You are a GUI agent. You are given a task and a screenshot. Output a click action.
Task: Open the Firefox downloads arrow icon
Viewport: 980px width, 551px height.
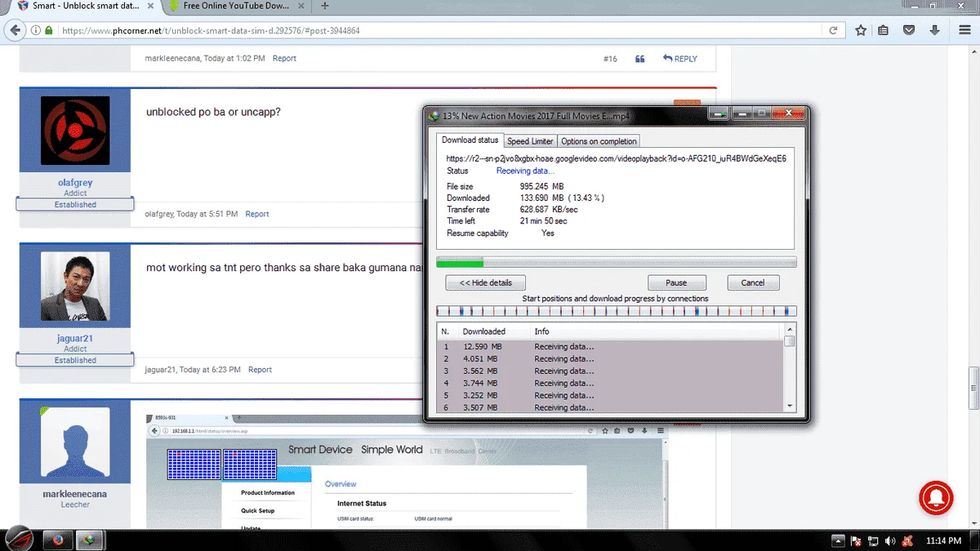tap(935, 31)
